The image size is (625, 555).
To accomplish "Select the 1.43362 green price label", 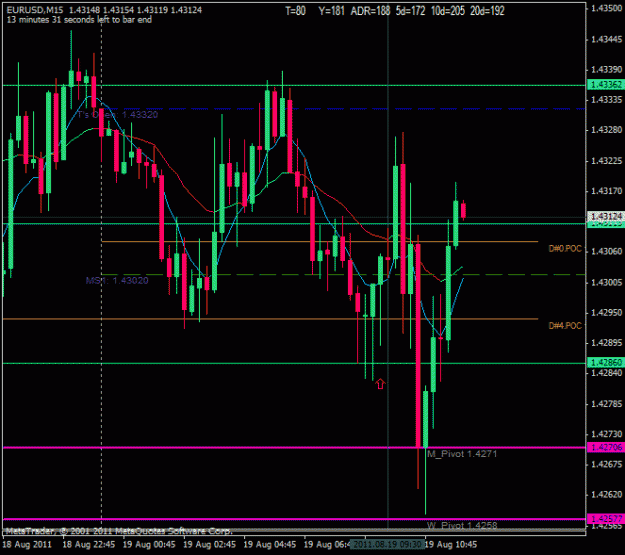I will 605,85.
